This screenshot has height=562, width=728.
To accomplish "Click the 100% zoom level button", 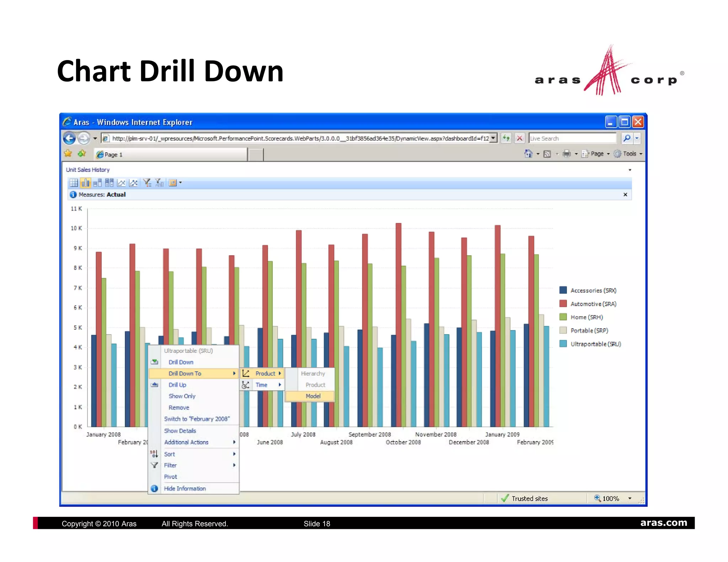I will [607, 498].
